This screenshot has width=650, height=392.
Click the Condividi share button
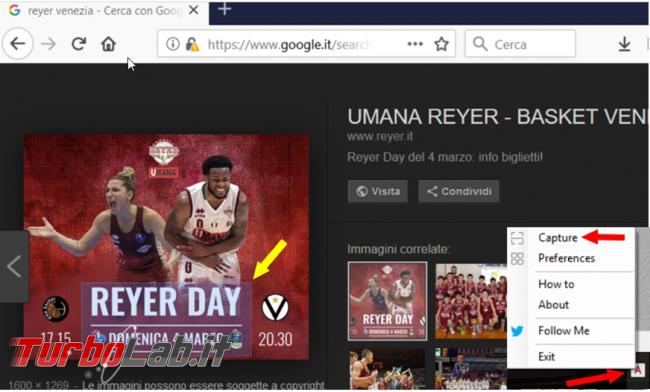tap(458, 191)
